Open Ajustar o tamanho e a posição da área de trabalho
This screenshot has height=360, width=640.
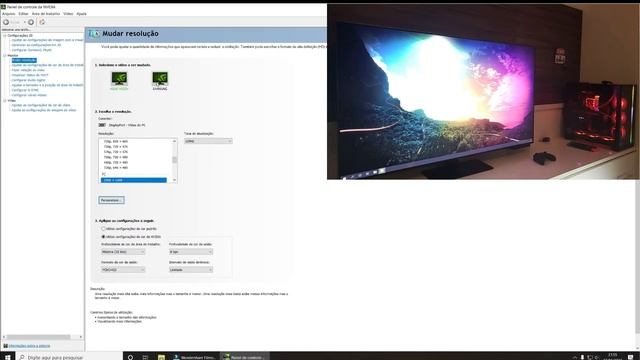pos(47,85)
